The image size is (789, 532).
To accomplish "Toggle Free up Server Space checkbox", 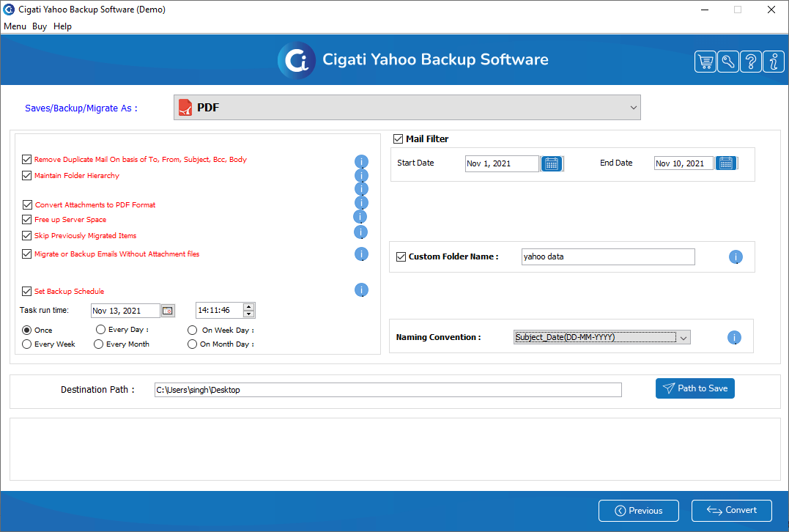I will pyautogui.click(x=26, y=219).
